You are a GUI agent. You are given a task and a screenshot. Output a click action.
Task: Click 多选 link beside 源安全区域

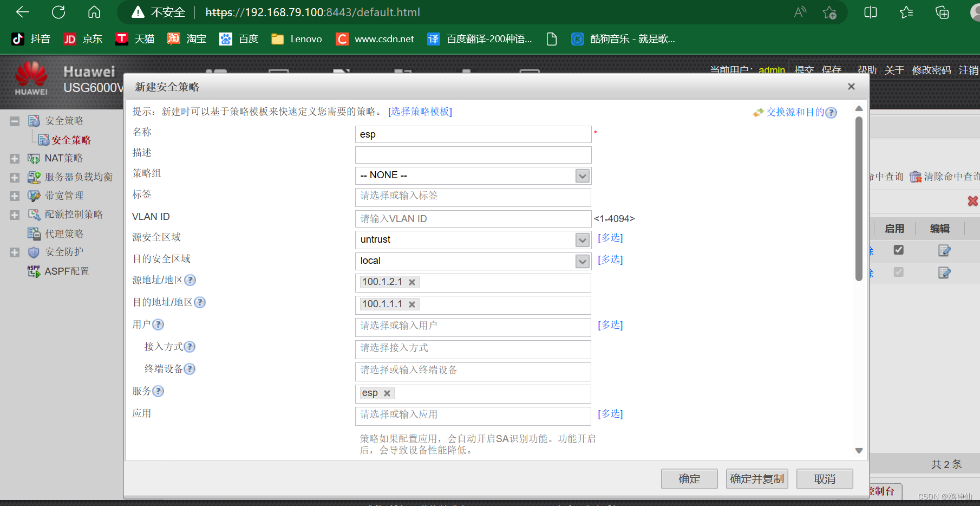(x=610, y=238)
